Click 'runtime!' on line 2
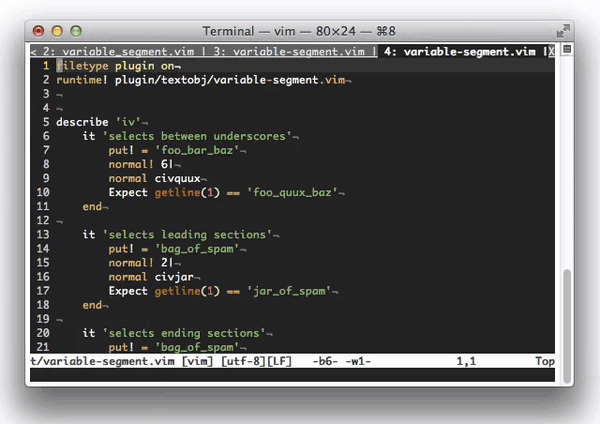The image size is (600, 424). 82,80
